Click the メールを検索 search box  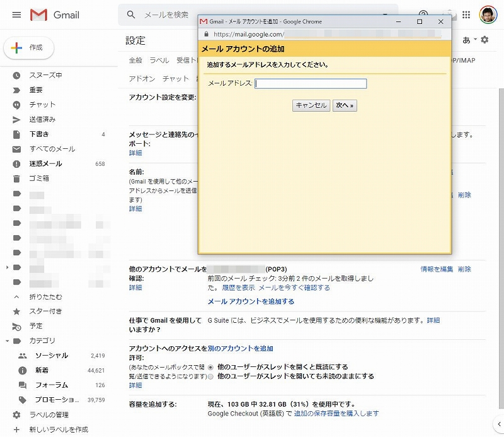[166, 15]
